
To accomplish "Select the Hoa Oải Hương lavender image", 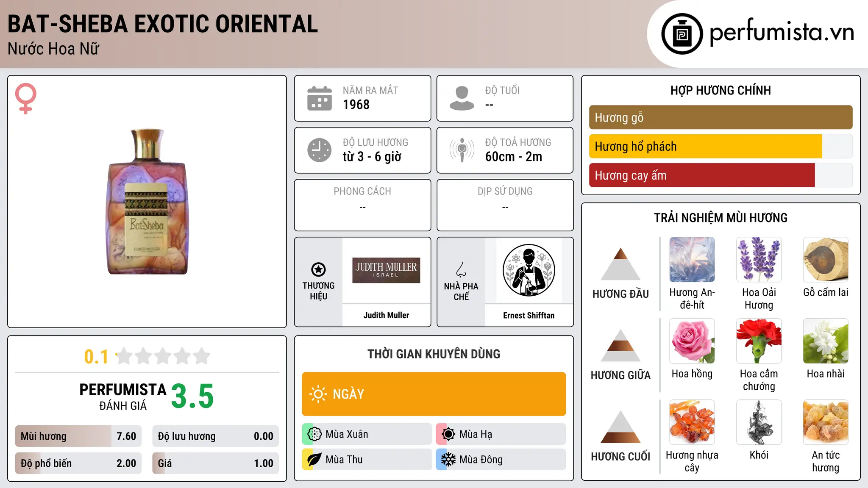I will click(x=759, y=259).
